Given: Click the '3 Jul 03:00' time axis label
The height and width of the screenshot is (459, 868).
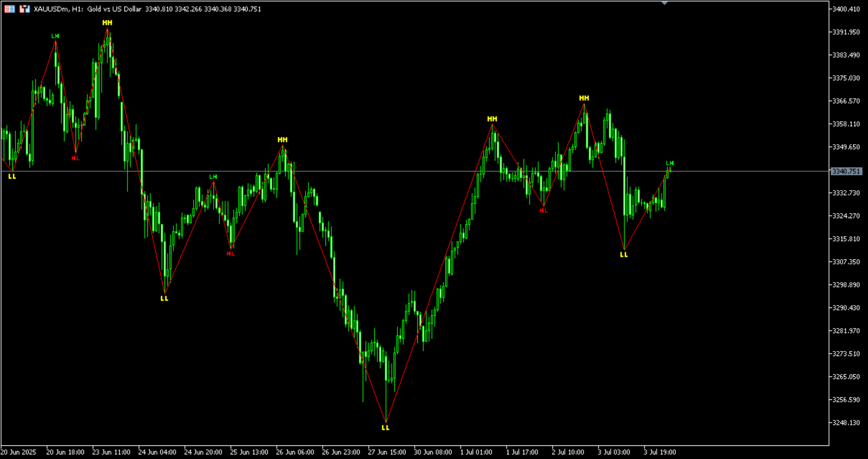Looking at the screenshot, I should tap(614, 452).
